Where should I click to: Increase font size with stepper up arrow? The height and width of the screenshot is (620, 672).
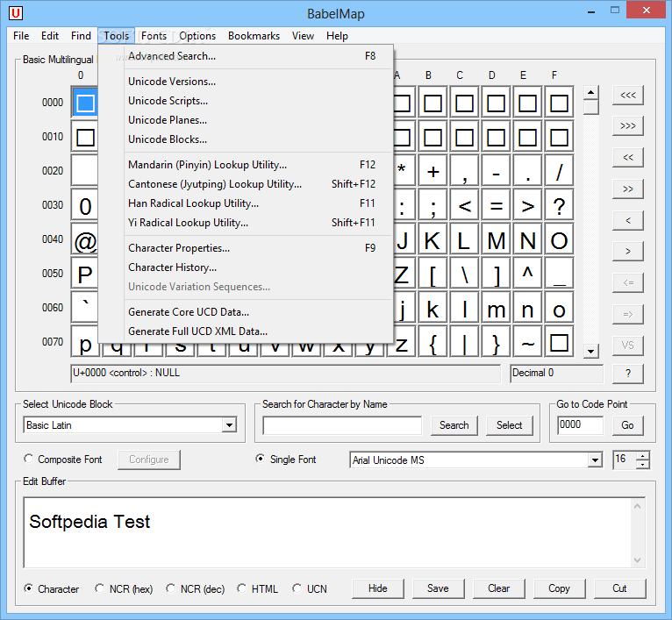click(x=642, y=456)
